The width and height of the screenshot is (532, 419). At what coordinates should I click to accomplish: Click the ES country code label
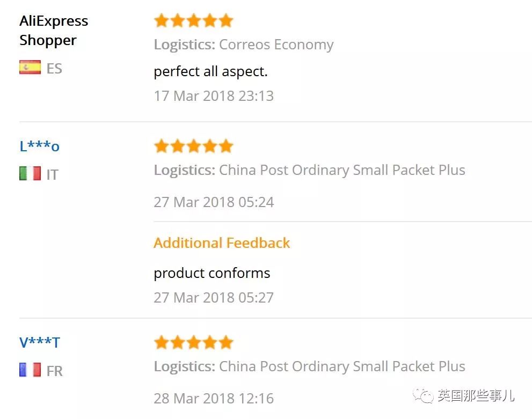click(54, 69)
